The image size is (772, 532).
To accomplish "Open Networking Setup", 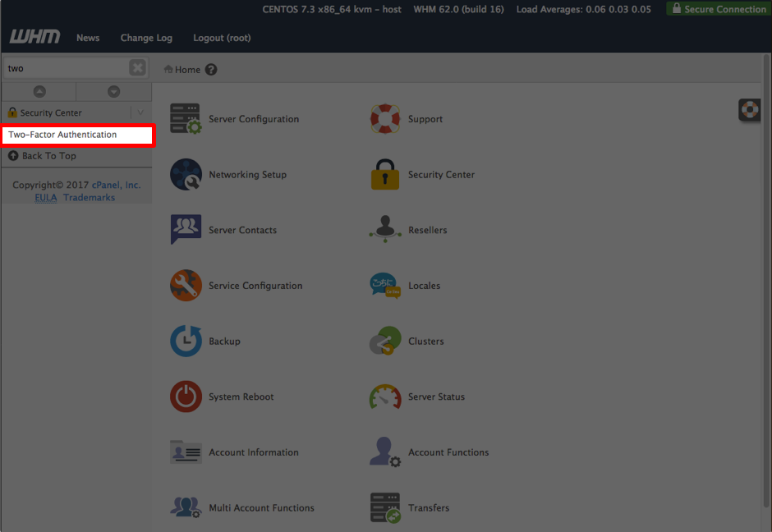I will tap(186, 174).
